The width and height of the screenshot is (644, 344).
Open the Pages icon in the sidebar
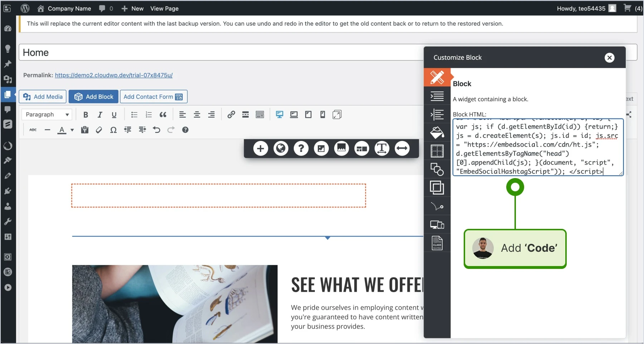(x=8, y=94)
